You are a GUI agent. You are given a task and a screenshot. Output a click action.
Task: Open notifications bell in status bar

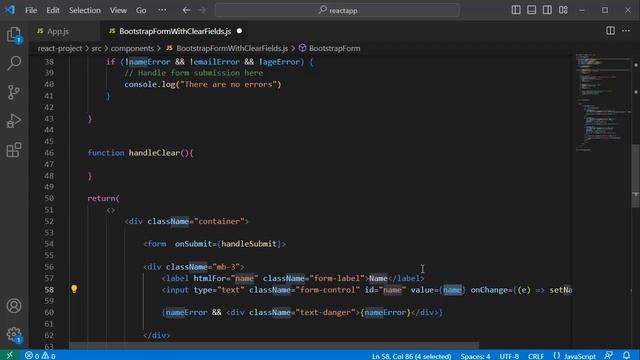[x=627, y=356]
